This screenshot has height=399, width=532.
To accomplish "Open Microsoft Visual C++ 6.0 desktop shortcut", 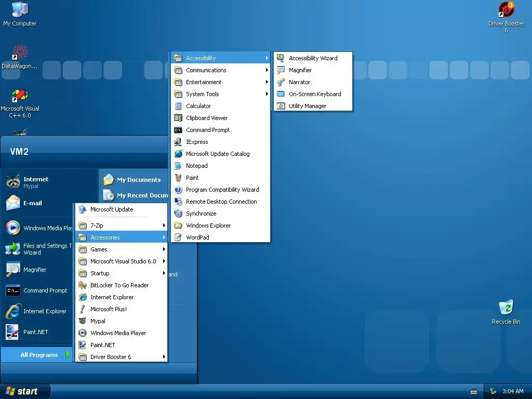I will point(20,103).
